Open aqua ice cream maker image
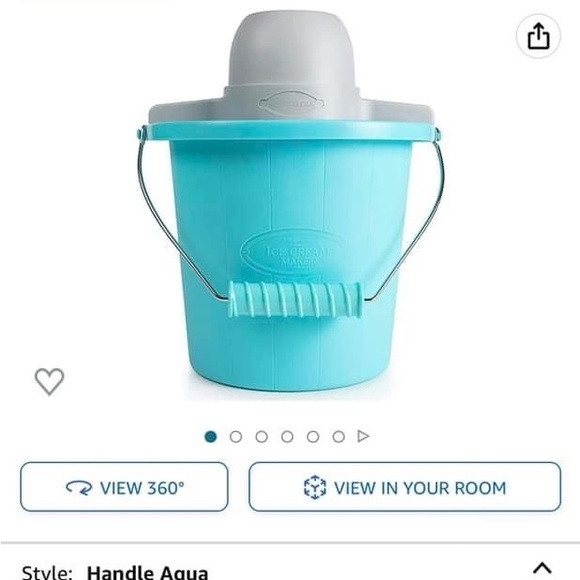Image resolution: width=580 pixels, height=580 pixels. [290, 203]
